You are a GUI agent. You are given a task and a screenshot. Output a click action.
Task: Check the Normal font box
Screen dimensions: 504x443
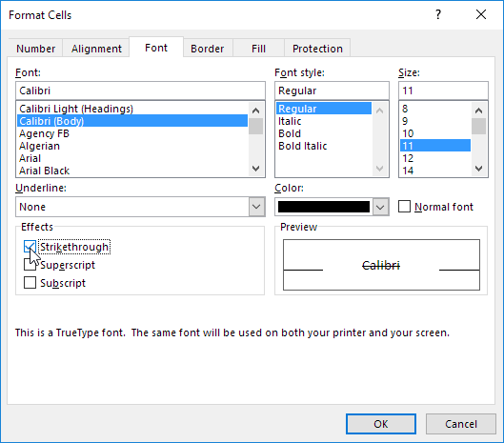[x=404, y=207]
